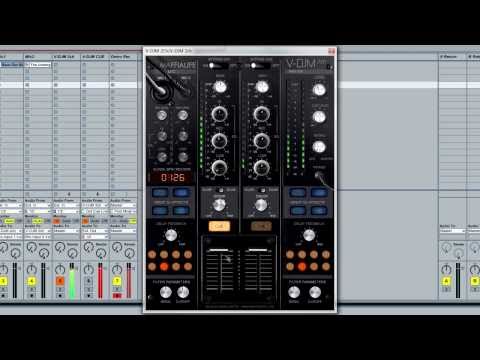
Task: Click lower-right blue button in right effect panel
Action: click(319, 211)
